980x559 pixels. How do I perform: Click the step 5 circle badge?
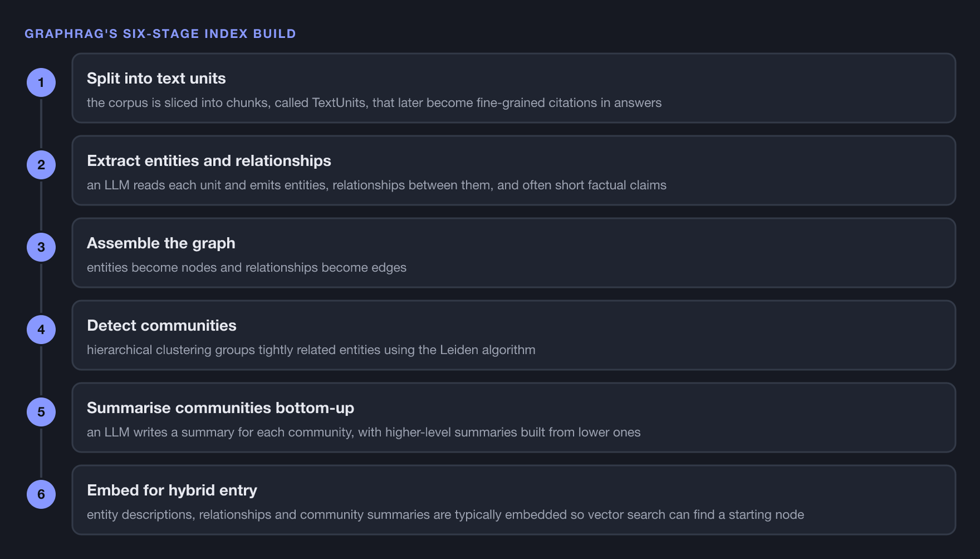pos(41,412)
